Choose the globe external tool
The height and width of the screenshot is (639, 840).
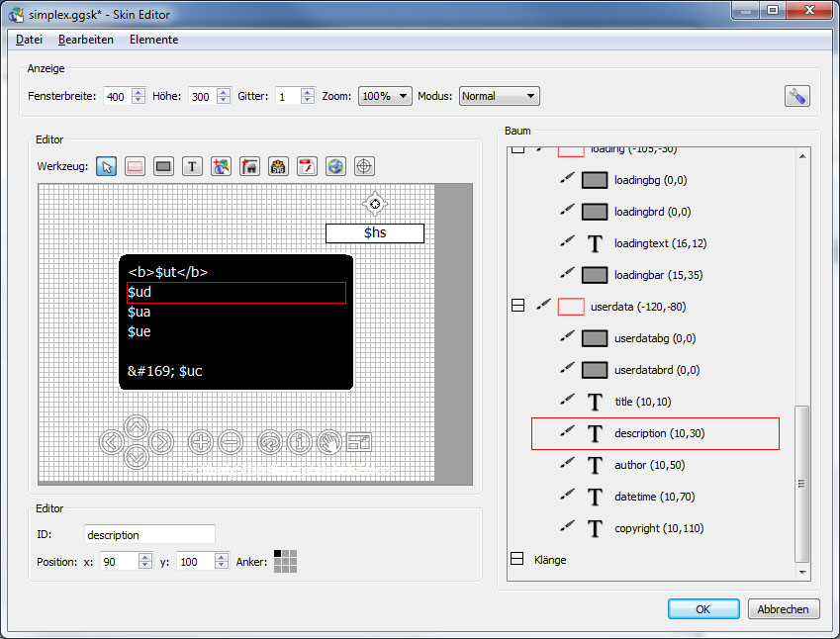(x=336, y=166)
